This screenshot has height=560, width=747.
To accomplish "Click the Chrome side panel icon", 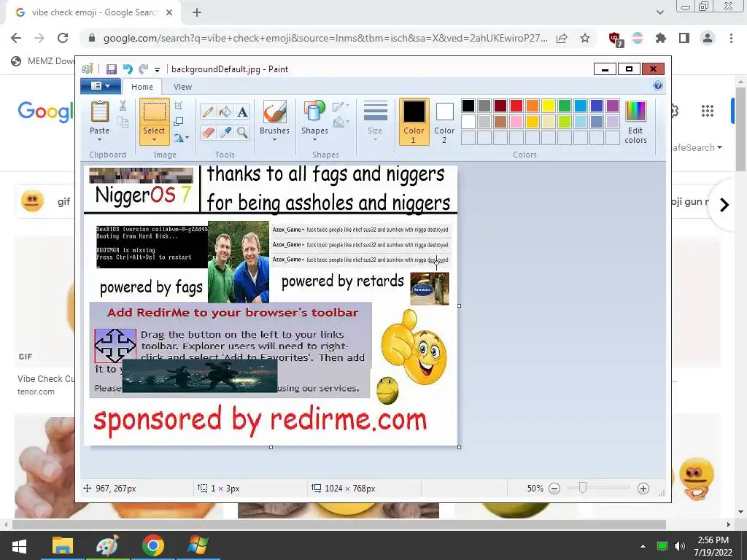I will (684, 38).
